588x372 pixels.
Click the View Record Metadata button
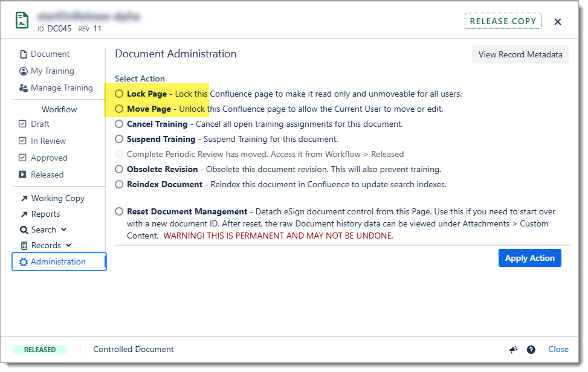pos(520,55)
